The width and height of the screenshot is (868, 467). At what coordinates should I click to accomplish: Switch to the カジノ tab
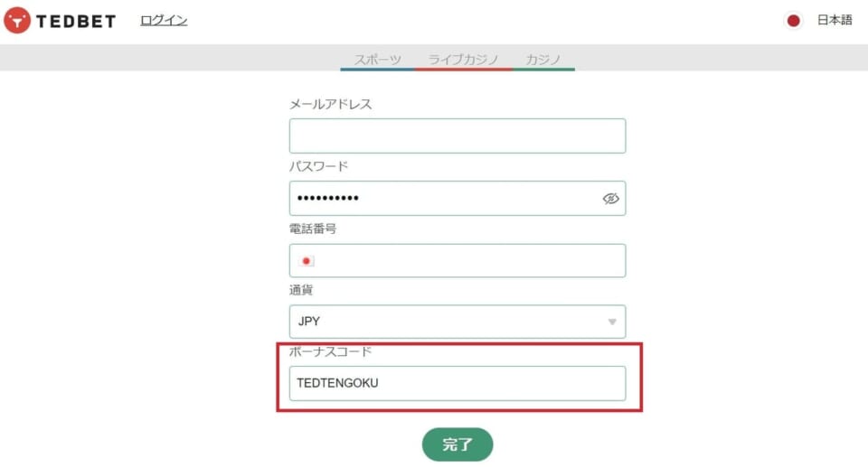[543, 60]
